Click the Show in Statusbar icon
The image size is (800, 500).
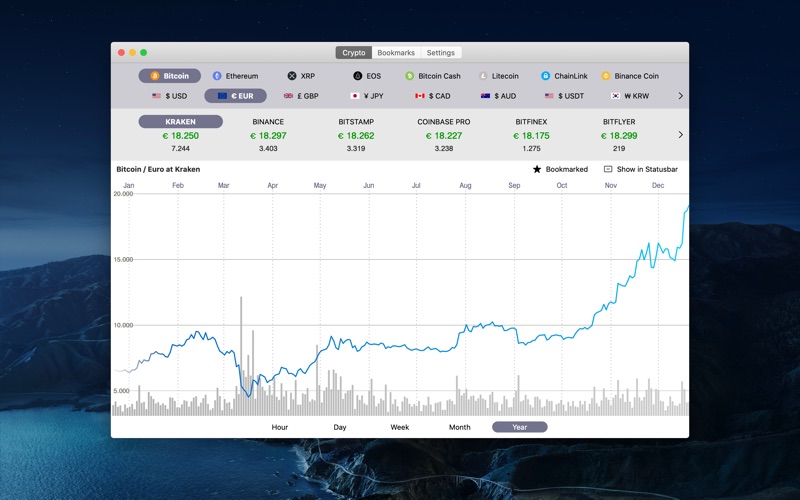click(x=608, y=169)
